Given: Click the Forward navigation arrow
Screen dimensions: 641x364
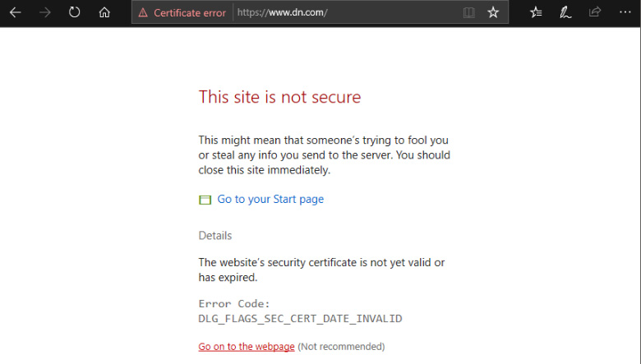Looking at the screenshot, I should [45, 12].
